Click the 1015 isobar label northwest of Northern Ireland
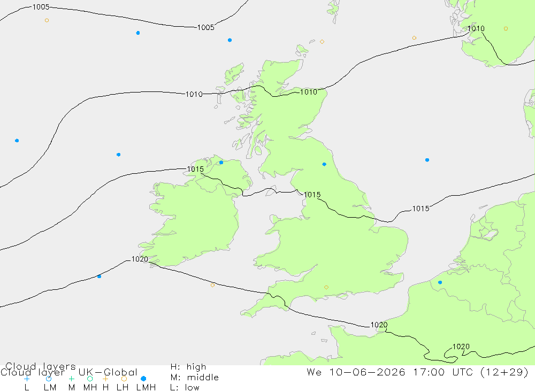The image size is (535, 392). [195, 169]
